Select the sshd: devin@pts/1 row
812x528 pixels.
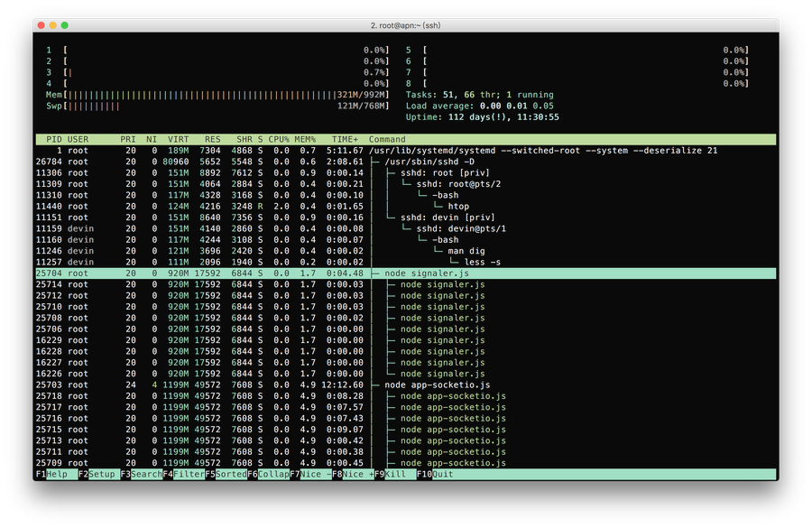[406, 228]
